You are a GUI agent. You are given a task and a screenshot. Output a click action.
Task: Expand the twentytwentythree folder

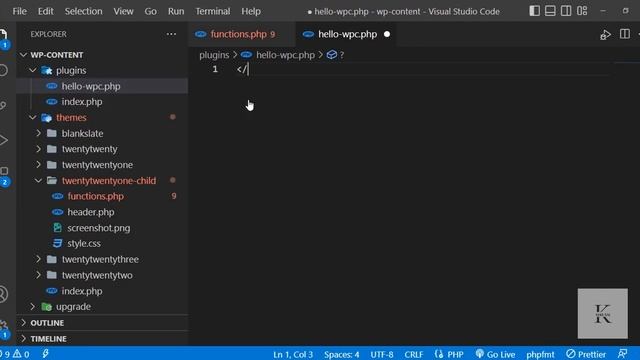click(38, 259)
